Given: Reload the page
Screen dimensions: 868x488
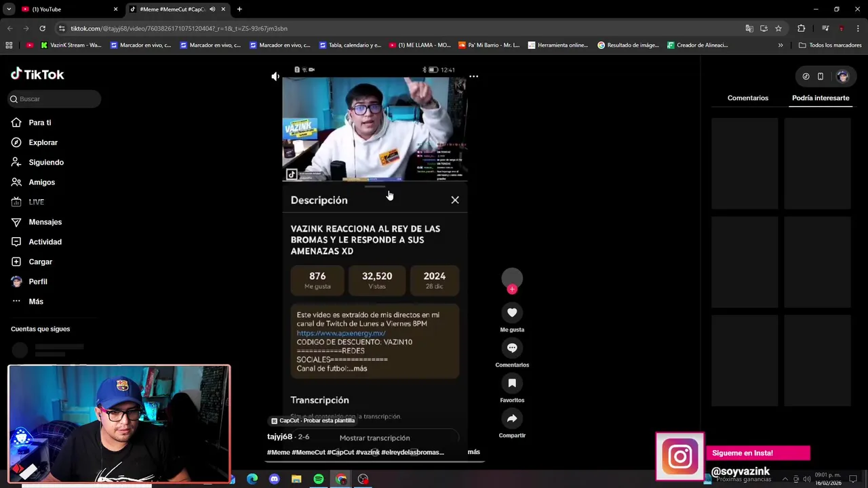Looking at the screenshot, I should (42, 28).
